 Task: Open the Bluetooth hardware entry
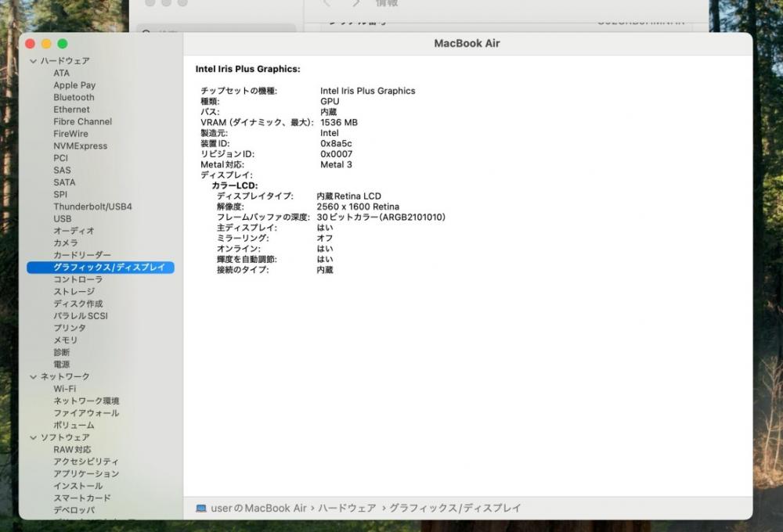tap(74, 98)
